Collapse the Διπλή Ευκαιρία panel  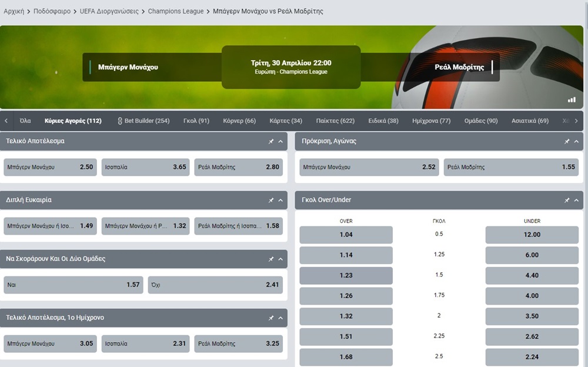(x=280, y=201)
